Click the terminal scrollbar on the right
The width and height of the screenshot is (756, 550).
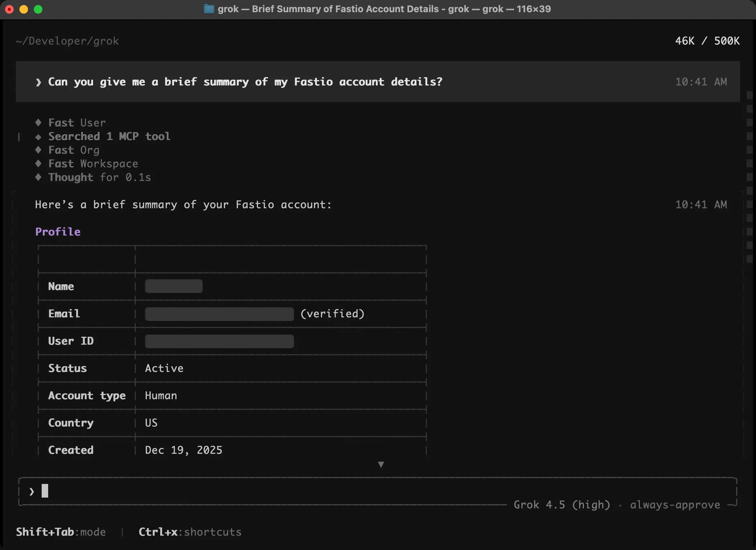[749, 177]
